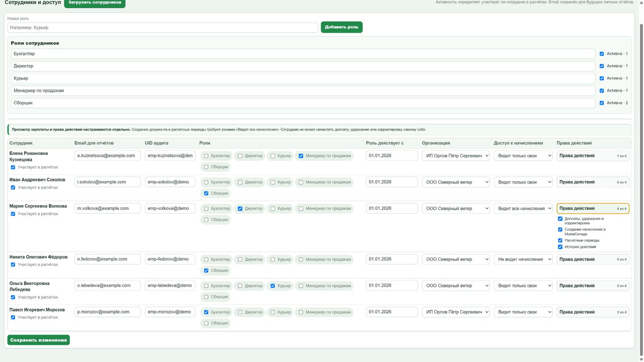Click the Загрузить сотрудников button
Screen dimensions: 644x362
(95, 3)
